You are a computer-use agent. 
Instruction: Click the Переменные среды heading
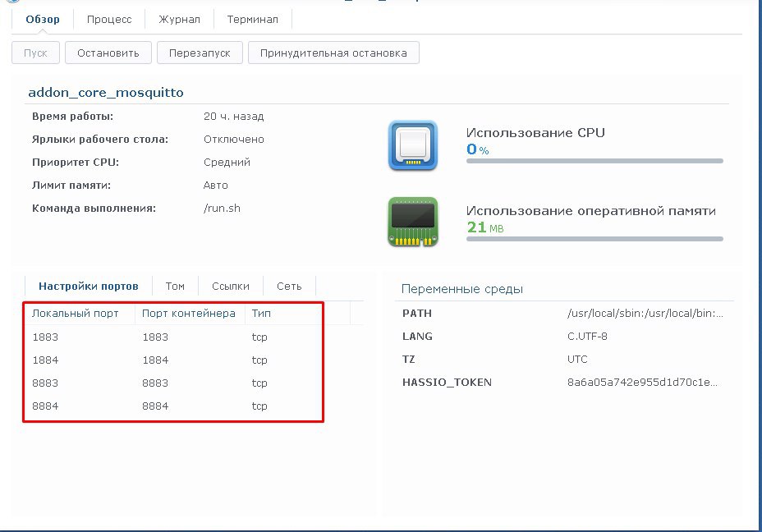click(x=462, y=289)
